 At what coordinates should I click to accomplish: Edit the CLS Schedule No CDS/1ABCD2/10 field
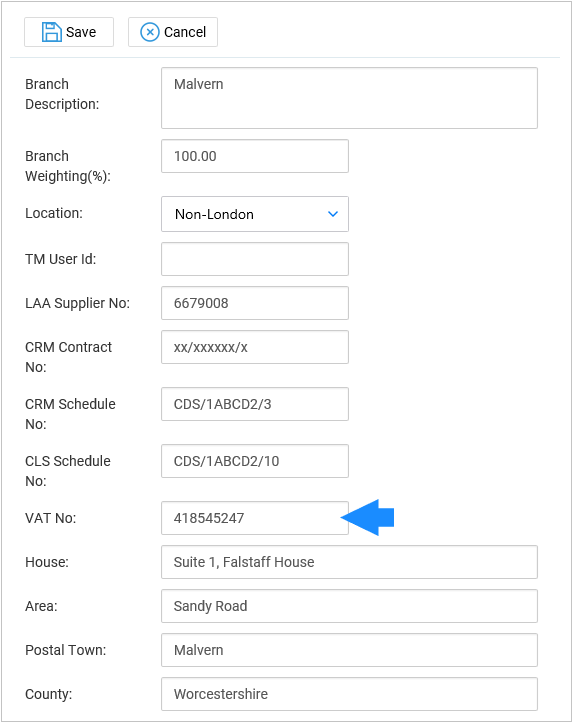pyautogui.click(x=255, y=461)
